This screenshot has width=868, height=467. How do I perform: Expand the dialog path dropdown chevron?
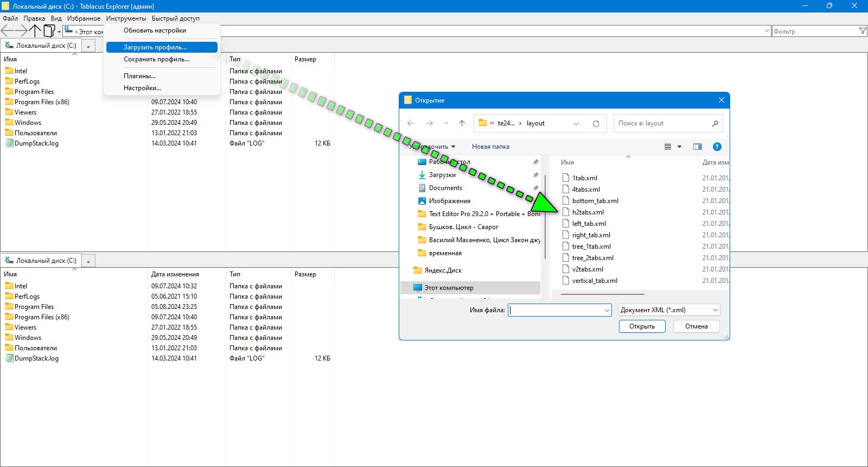pos(576,123)
